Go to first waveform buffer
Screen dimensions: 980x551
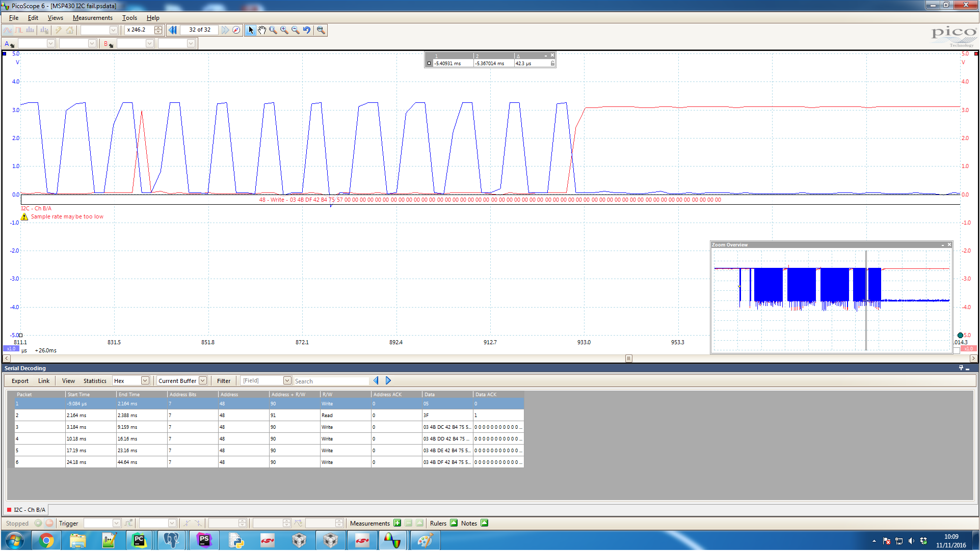click(173, 30)
